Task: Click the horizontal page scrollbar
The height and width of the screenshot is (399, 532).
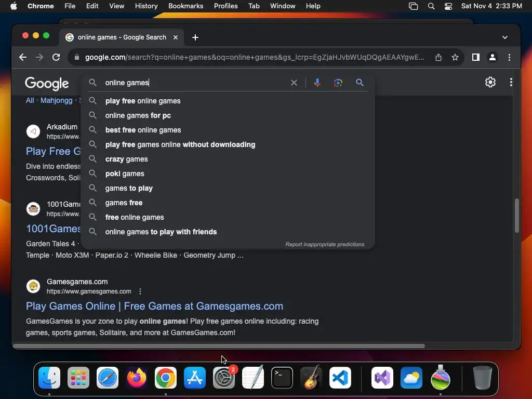Action: (x=219, y=346)
